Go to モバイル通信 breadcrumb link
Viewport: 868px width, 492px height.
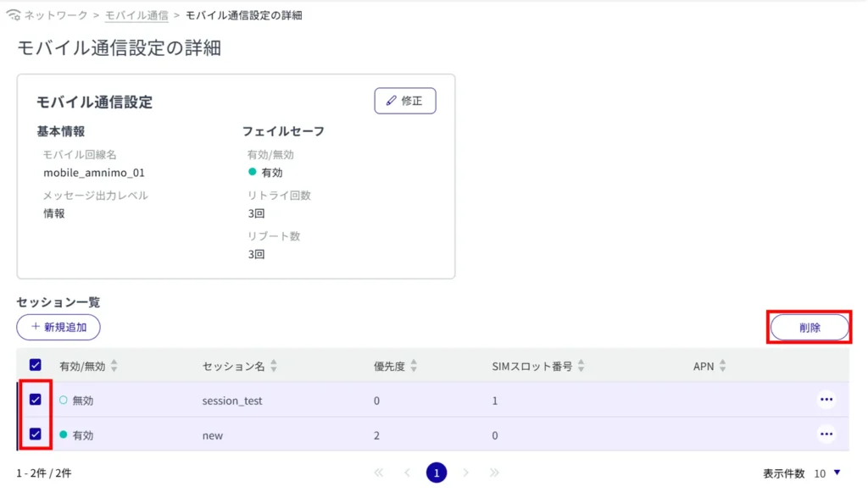(136, 15)
